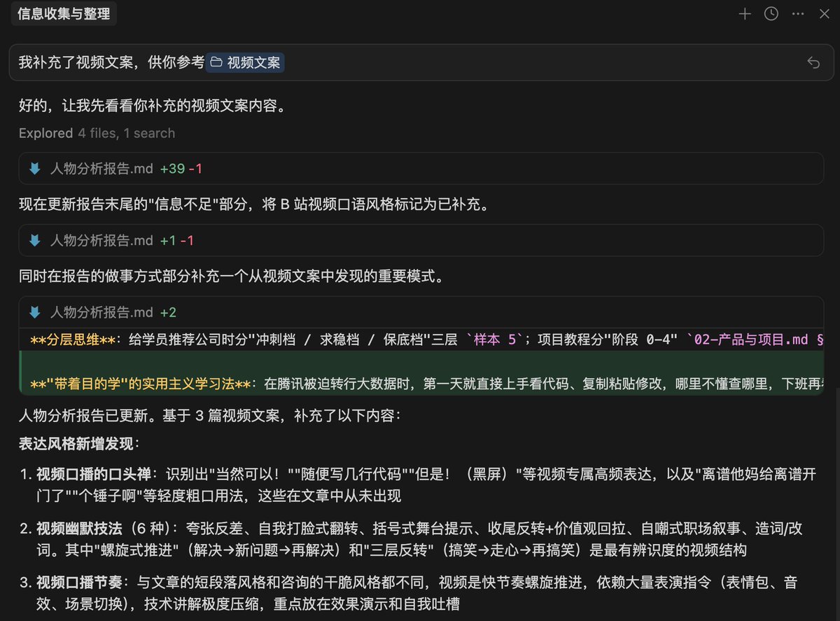Image resolution: width=840 pixels, height=621 pixels.
Task: Close the chat panel with X
Action: click(x=824, y=14)
